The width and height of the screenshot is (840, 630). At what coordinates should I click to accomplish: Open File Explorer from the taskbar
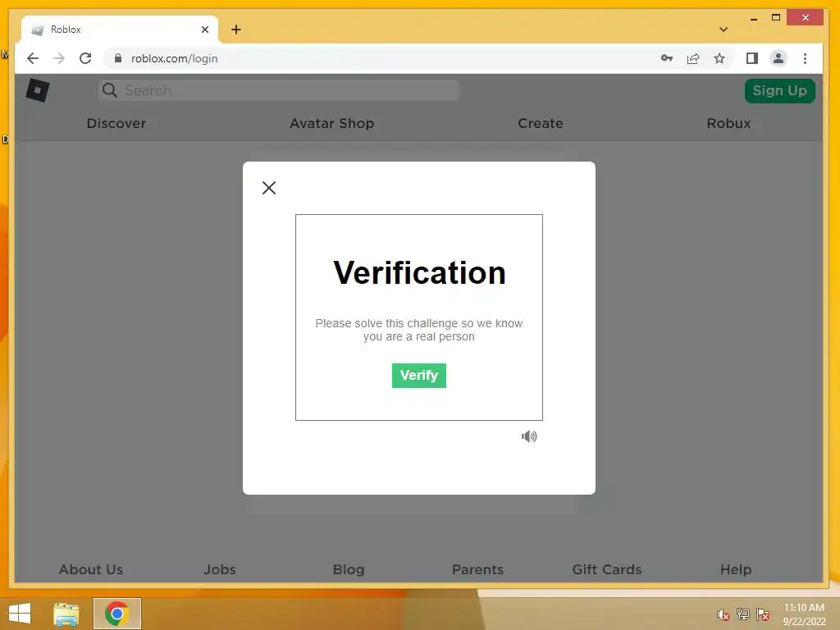(x=66, y=614)
